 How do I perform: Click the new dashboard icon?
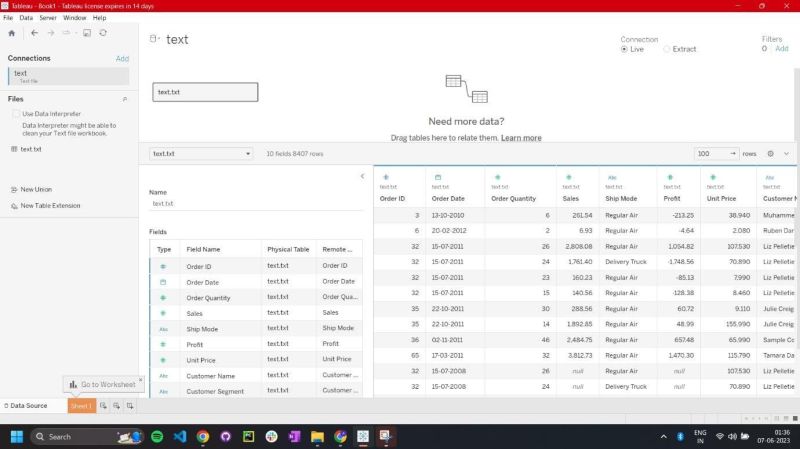116,406
